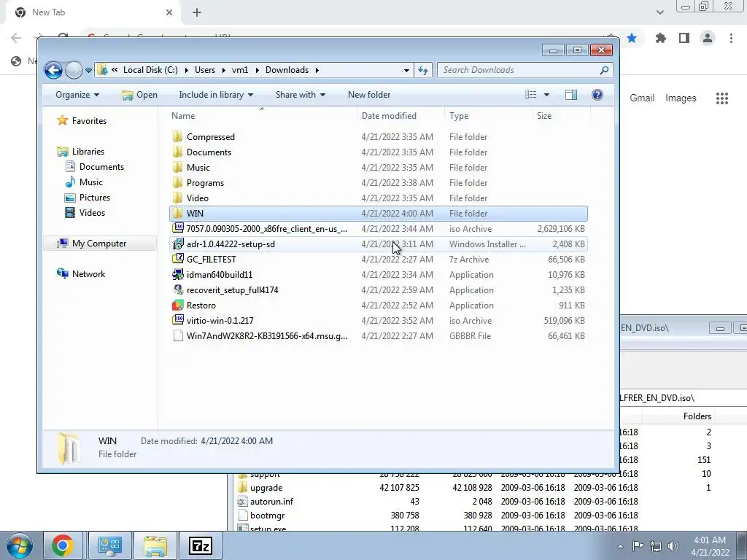Image resolution: width=747 pixels, height=560 pixels.
Task: Select idman640build11 application
Action: tap(379, 275)
